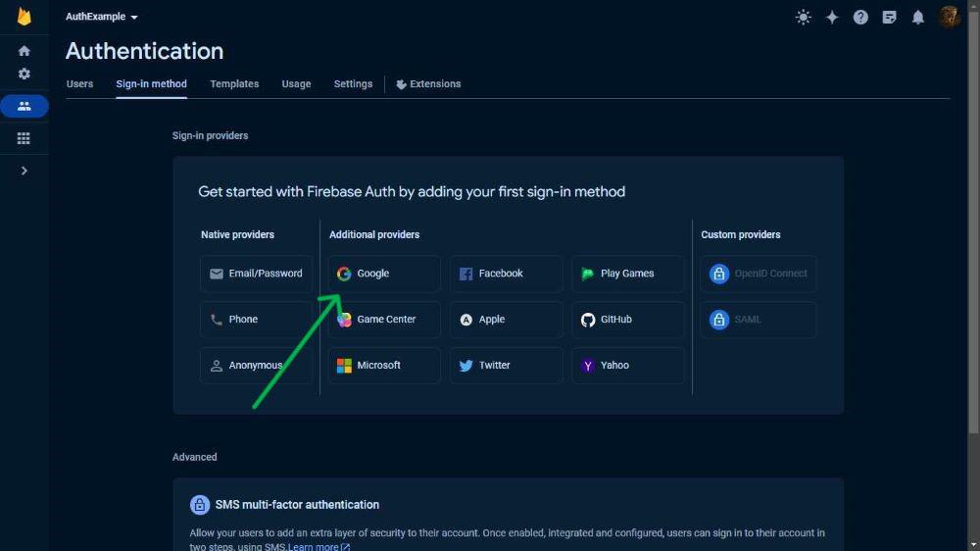Viewport: 980px width, 551px height.
Task: Open the help question mark icon
Action: click(860, 18)
